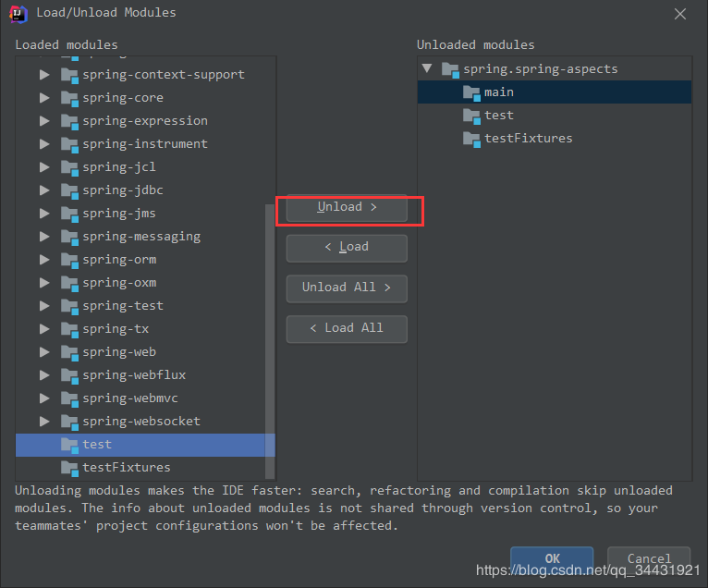
Task: Confirm with the OK button
Action: click(552, 558)
